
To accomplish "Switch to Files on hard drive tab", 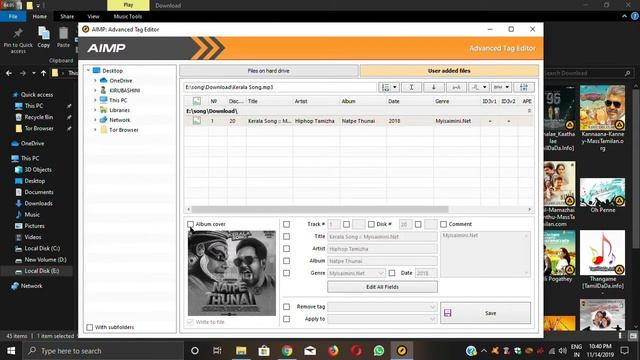I will pos(269,71).
